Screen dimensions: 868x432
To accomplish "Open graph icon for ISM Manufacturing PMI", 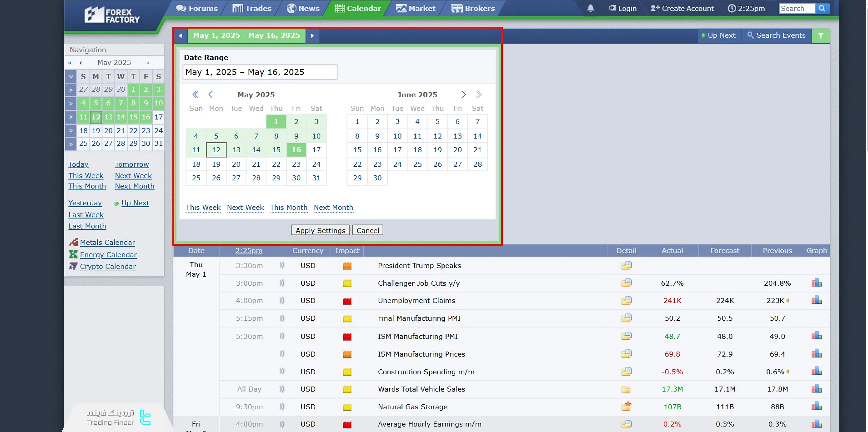I will (x=816, y=336).
